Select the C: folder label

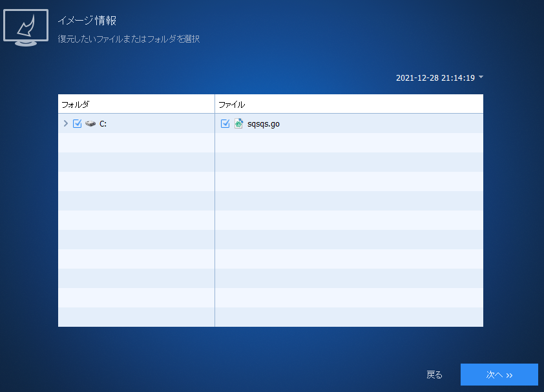(x=103, y=124)
